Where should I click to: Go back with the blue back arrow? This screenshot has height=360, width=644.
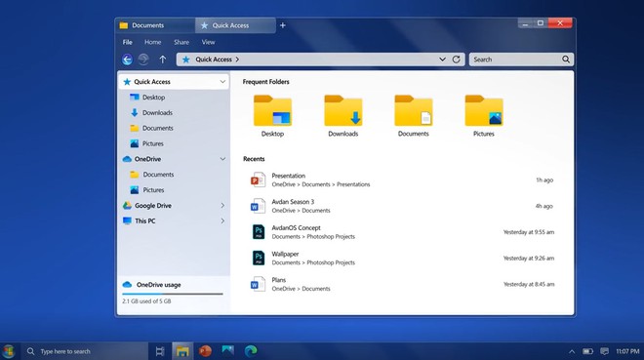[x=127, y=60]
